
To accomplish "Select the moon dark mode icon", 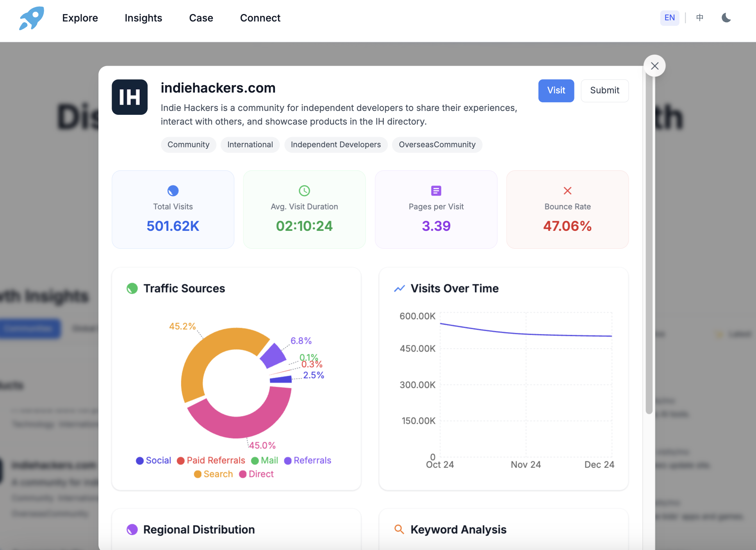I will (726, 18).
